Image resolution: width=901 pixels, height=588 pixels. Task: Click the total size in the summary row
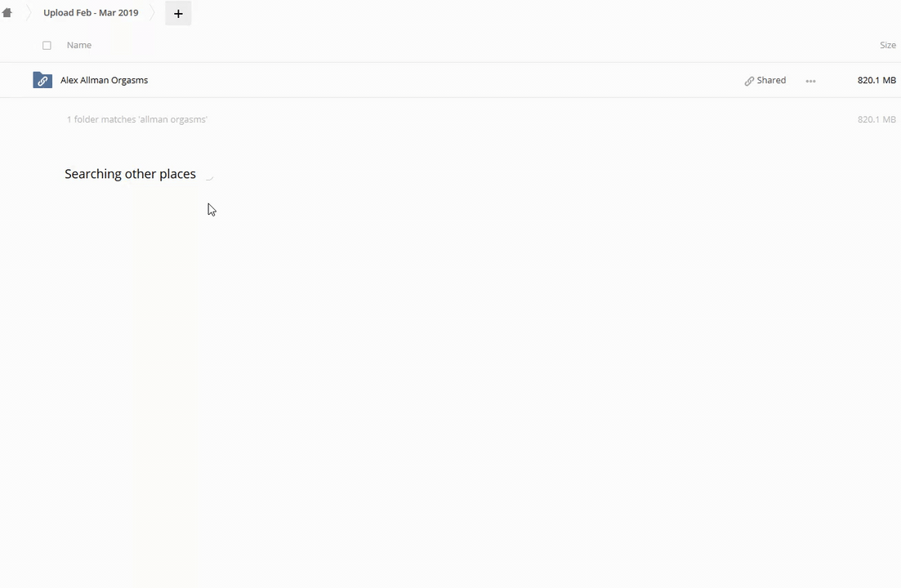(x=876, y=119)
